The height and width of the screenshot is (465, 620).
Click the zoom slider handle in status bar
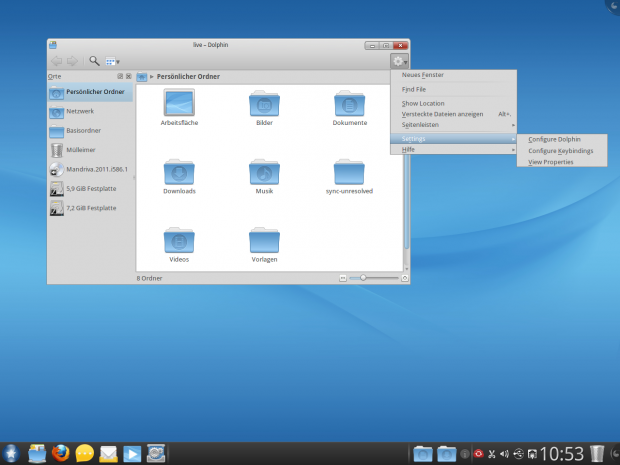363,278
